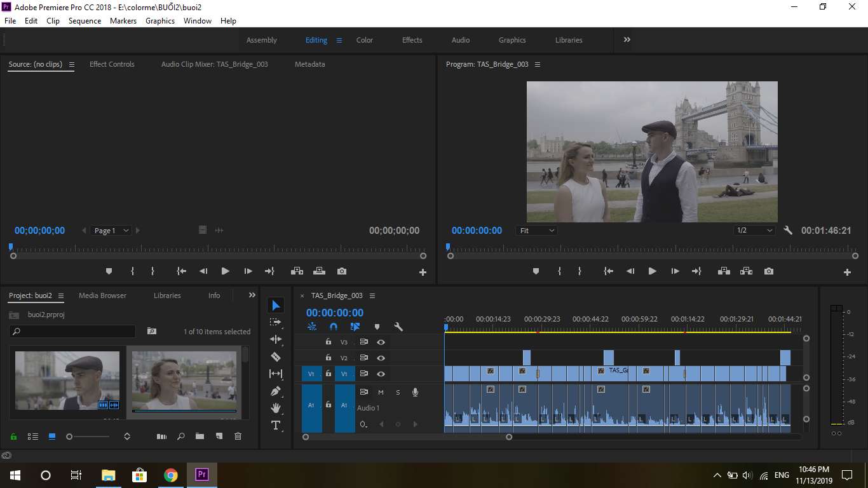Open the Fit zoom level dropdown

(537, 231)
